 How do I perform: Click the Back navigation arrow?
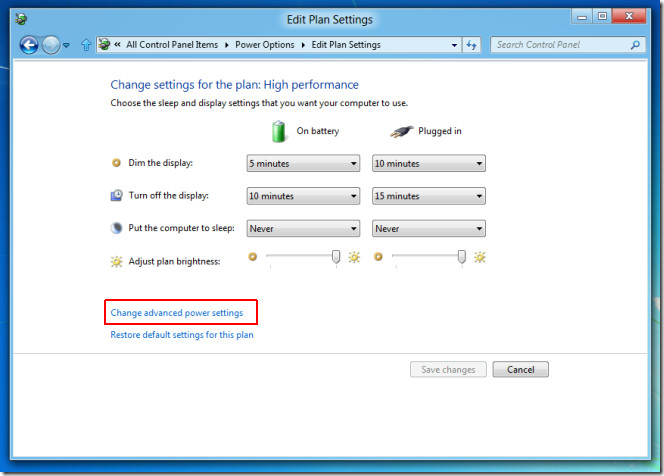[x=29, y=45]
